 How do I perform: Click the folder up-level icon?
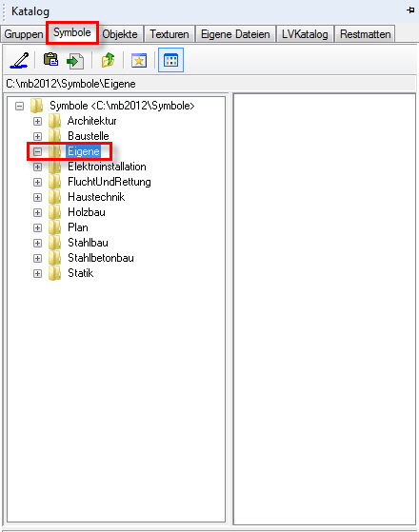pos(108,60)
